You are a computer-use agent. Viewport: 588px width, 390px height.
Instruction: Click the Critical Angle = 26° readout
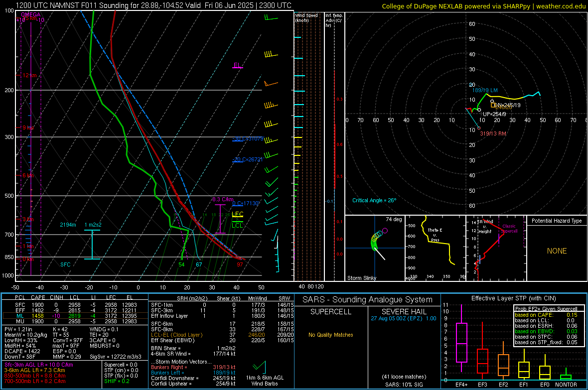(x=374, y=200)
